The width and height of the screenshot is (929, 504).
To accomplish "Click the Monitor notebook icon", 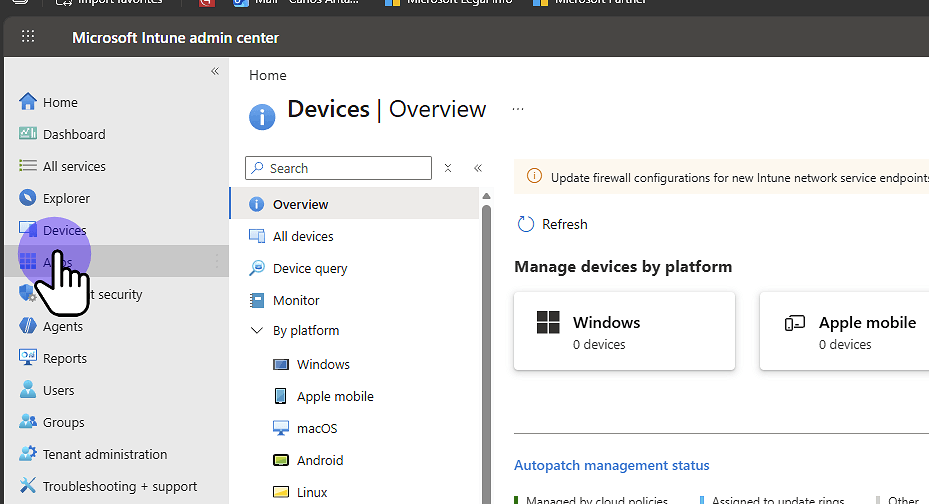I will [x=257, y=300].
